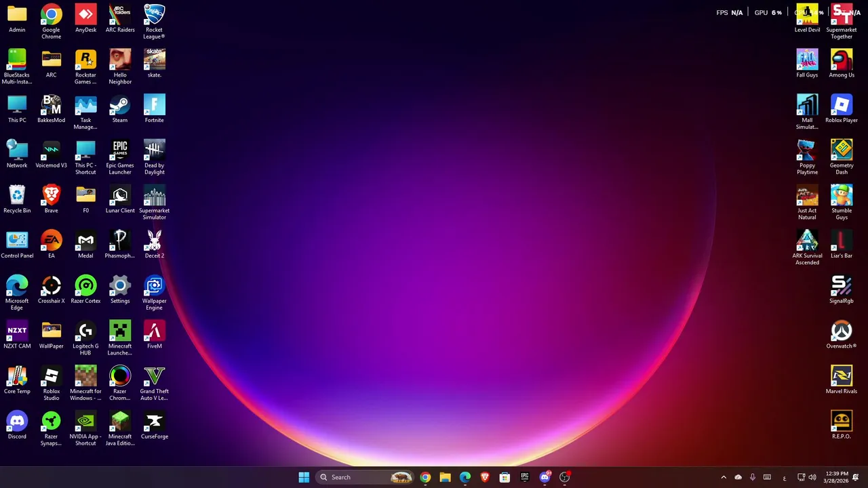868x488 pixels.
Task: Select the BlueStacks Multi-Instance icon
Action: click(x=17, y=60)
